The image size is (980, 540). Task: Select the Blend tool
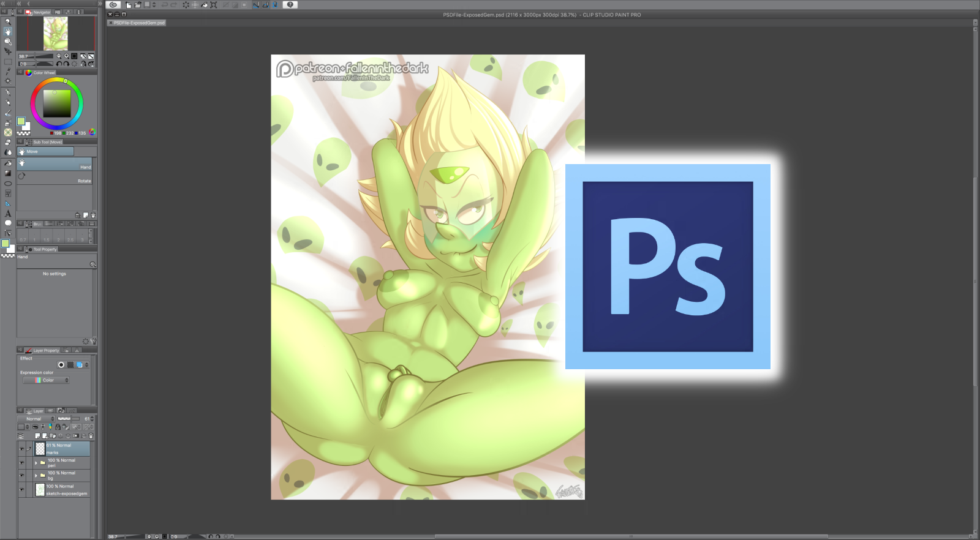coord(8,152)
